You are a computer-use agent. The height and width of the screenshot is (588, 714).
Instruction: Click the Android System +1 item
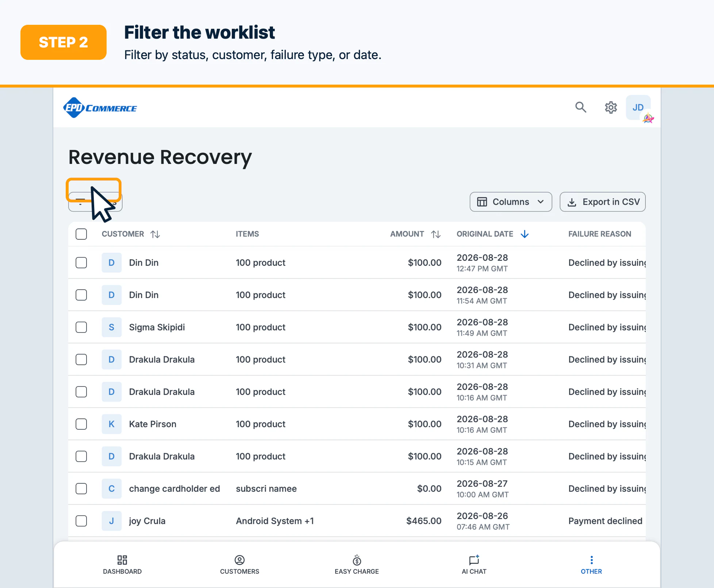(x=275, y=521)
